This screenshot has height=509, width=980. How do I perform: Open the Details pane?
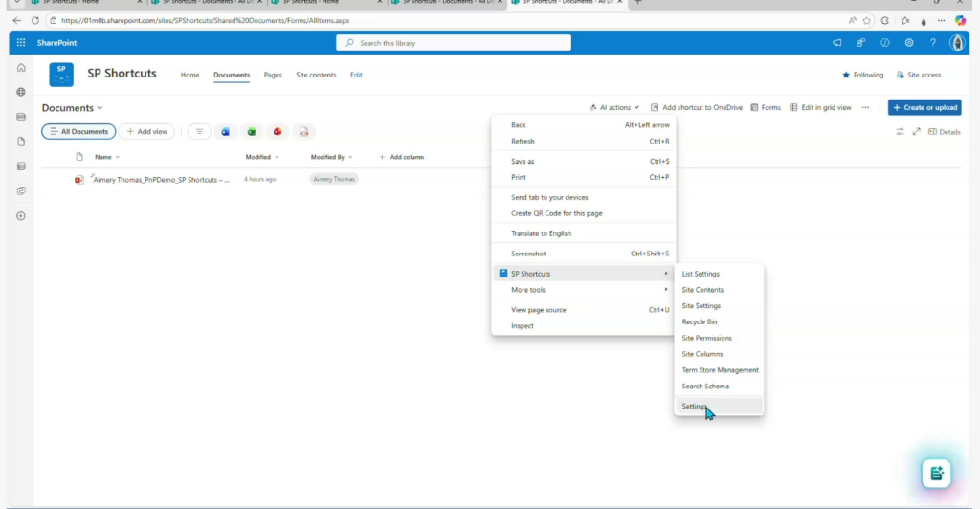(x=944, y=132)
